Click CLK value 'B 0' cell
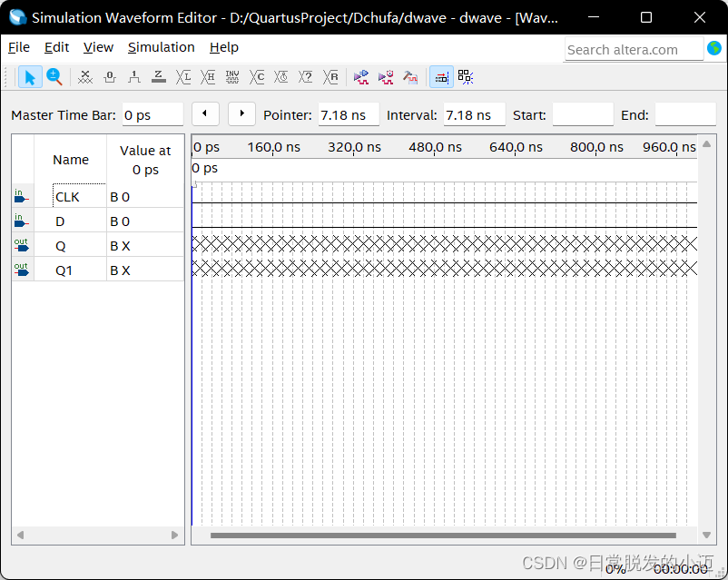728x580 pixels. tap(145, 197)
